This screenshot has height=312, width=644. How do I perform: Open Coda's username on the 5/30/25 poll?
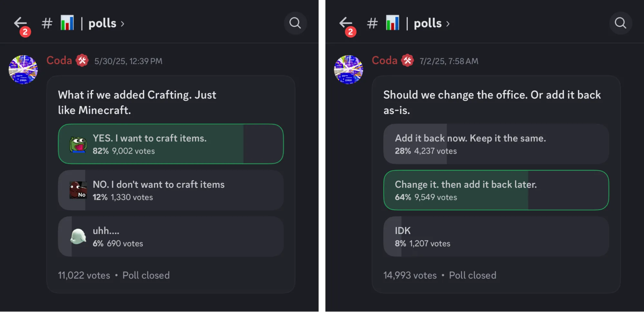click(59, 60)
